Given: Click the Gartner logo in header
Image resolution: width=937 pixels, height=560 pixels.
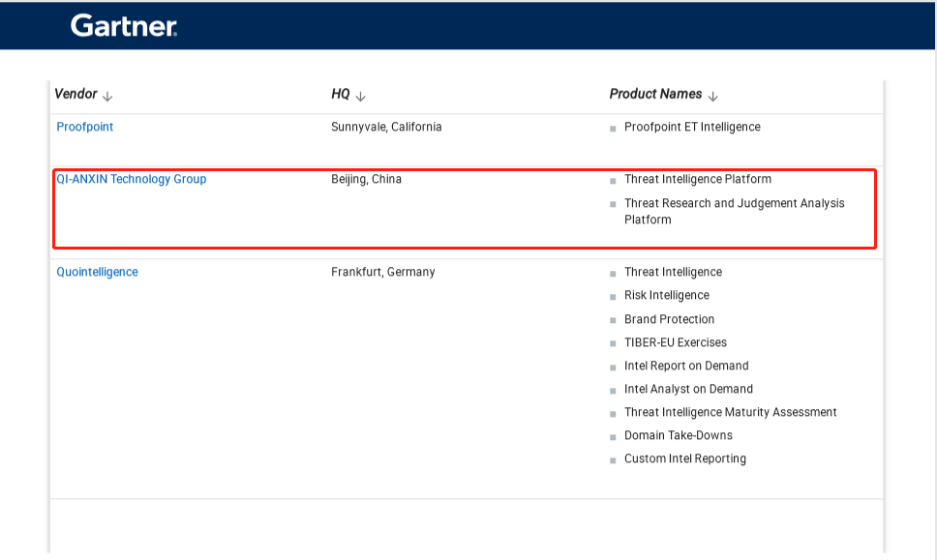Looking at the screenshot, I should coord(123,26).
